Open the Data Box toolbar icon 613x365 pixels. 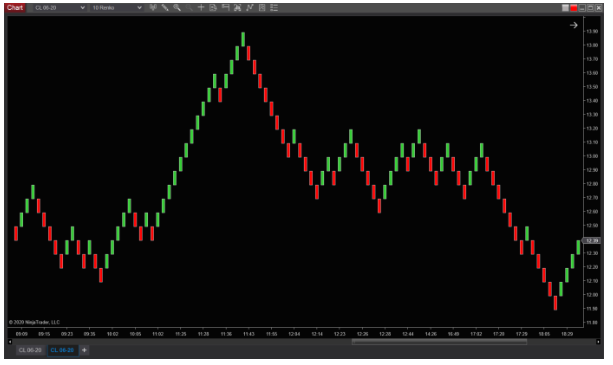(x=213, y=8)
